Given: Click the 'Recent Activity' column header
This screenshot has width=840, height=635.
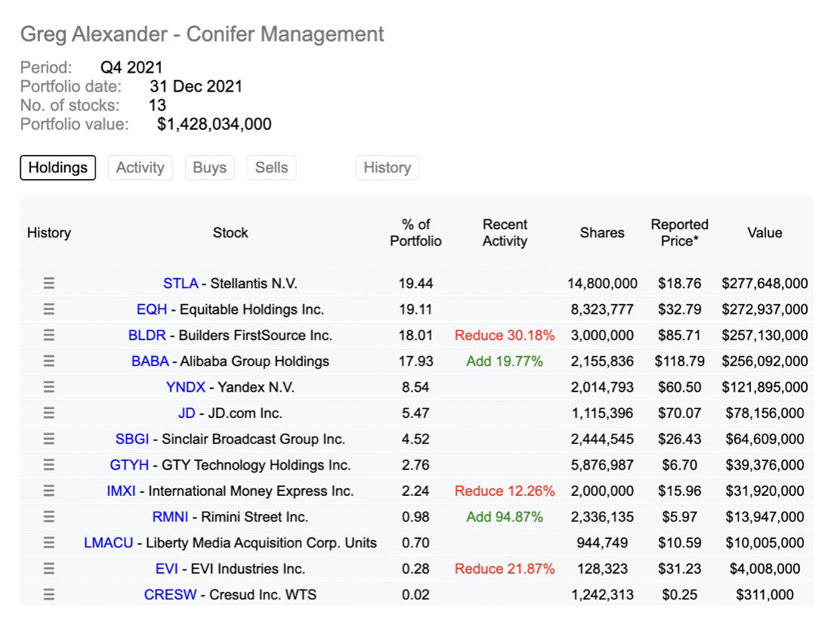Looking at the screenshot, I should [505, 233].
